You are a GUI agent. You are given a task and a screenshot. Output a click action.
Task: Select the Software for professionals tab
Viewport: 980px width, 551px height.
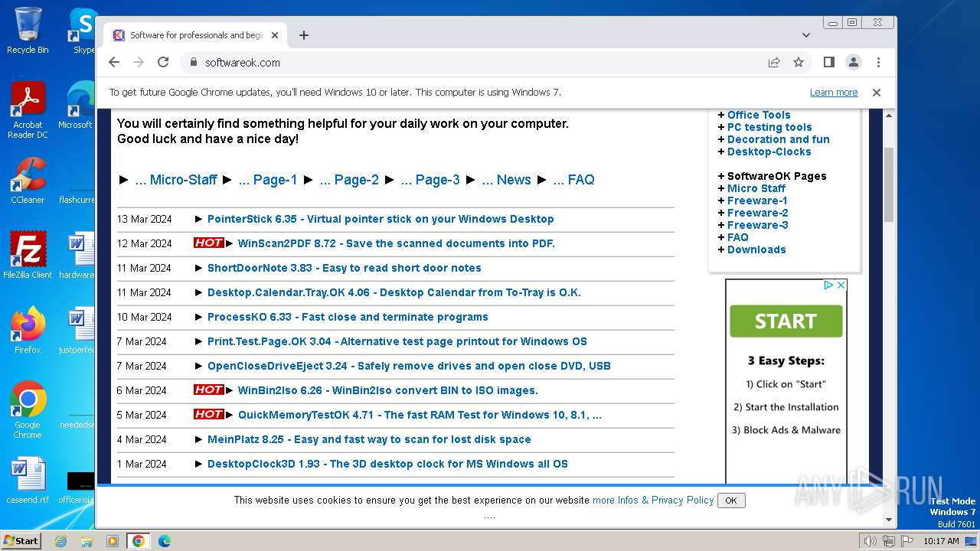[x=195, y=35]
